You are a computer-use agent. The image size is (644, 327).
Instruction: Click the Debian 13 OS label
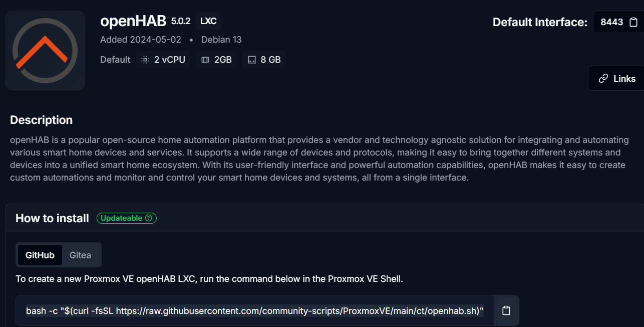(221, 40)
